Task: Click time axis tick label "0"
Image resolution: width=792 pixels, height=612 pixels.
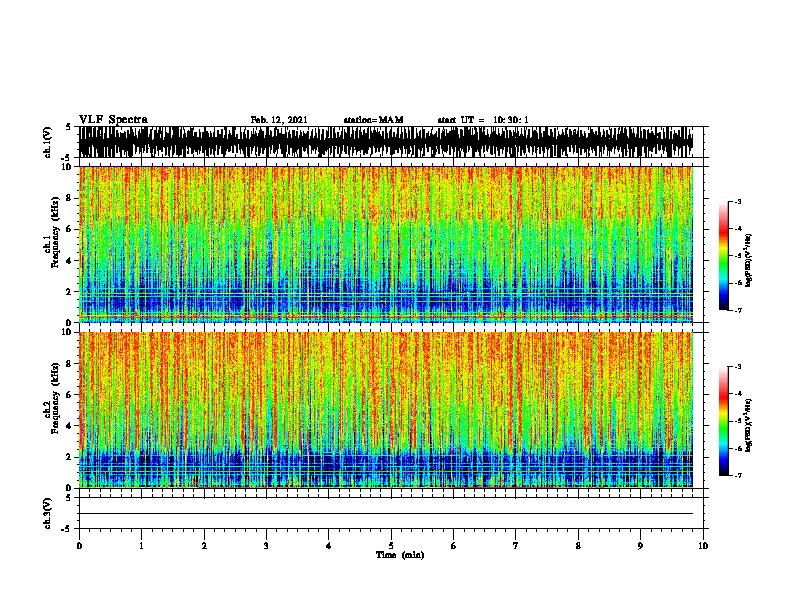Action: point(79,545)
